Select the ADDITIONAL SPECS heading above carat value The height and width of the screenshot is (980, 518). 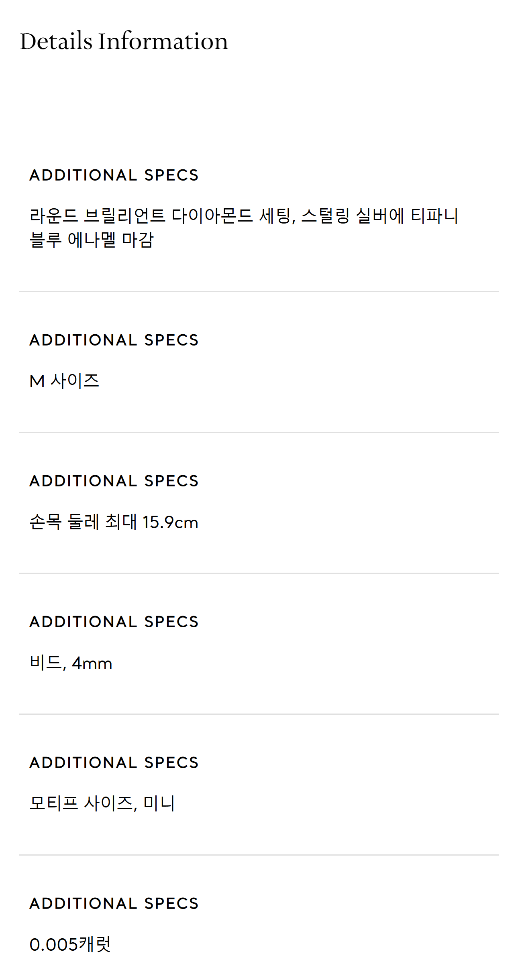(x=114, y=904)
